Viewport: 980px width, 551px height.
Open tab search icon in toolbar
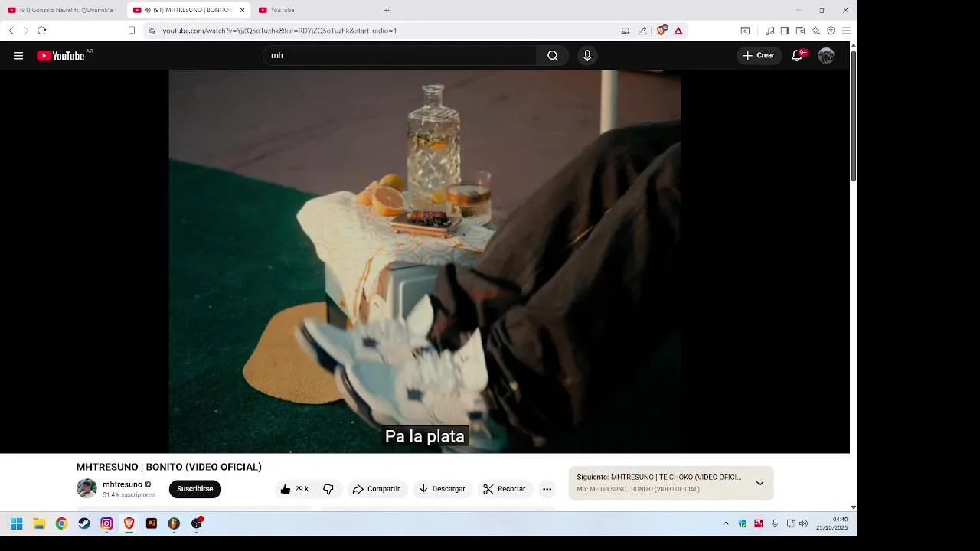tap(745, 31)
